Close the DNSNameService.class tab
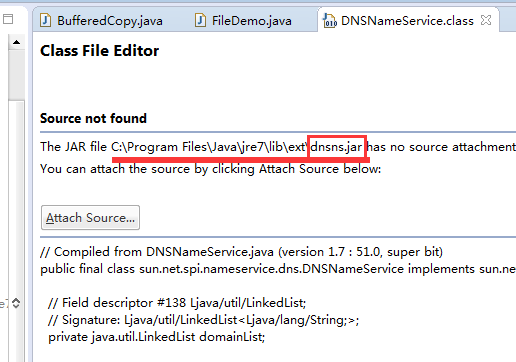The width and height of the screenshot is (516, 362). click(x=486, y=20)
